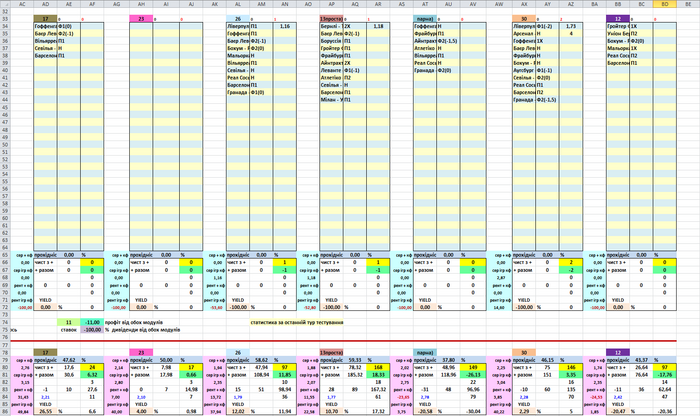Click the 'статистика за останній тур тестування' cell
Image resolution: width=700 pixels, height=416 pixels.
click(296, 322)
